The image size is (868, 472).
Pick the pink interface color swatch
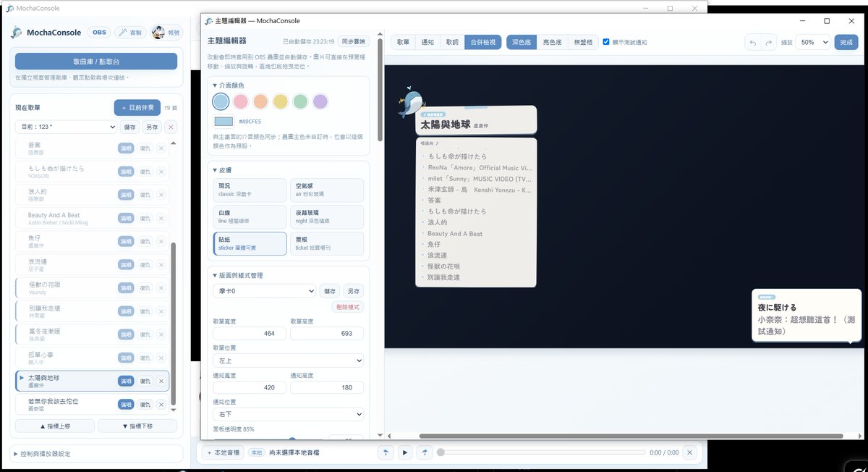[241, 101]
